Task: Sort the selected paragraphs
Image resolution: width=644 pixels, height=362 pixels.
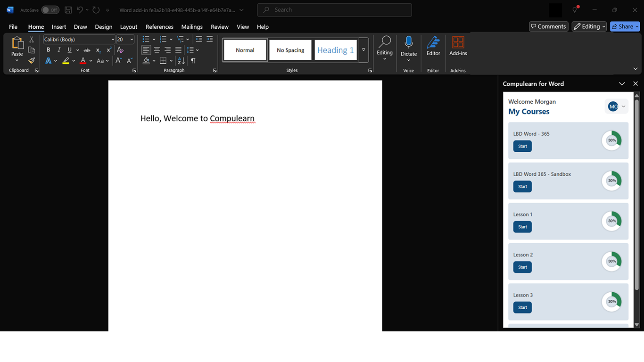Action: (x=181, y=61)
